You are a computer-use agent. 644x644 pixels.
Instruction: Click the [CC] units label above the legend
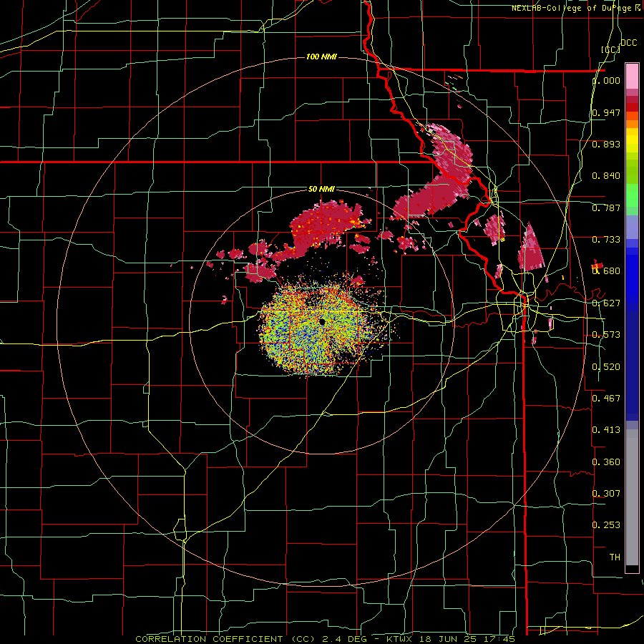click(x=611, y=49)
